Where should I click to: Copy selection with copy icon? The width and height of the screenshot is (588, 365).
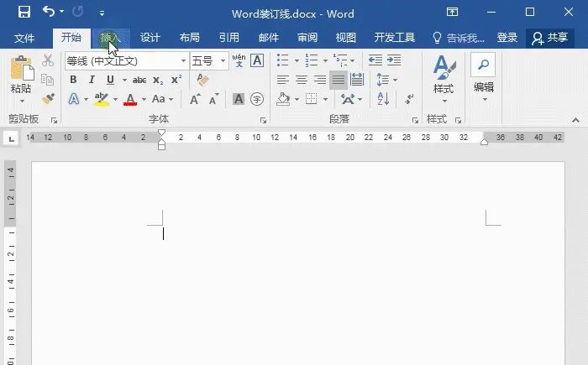pos(48,80)
